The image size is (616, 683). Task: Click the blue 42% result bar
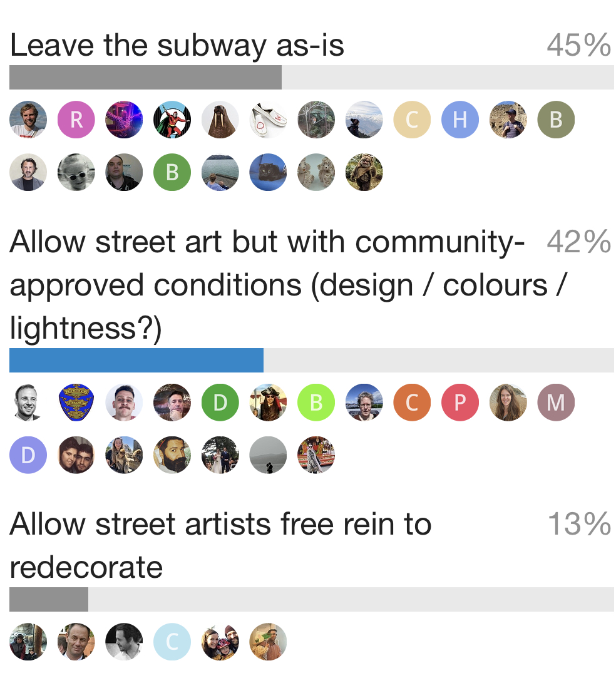pyautogui.click(x=136, y=360)
